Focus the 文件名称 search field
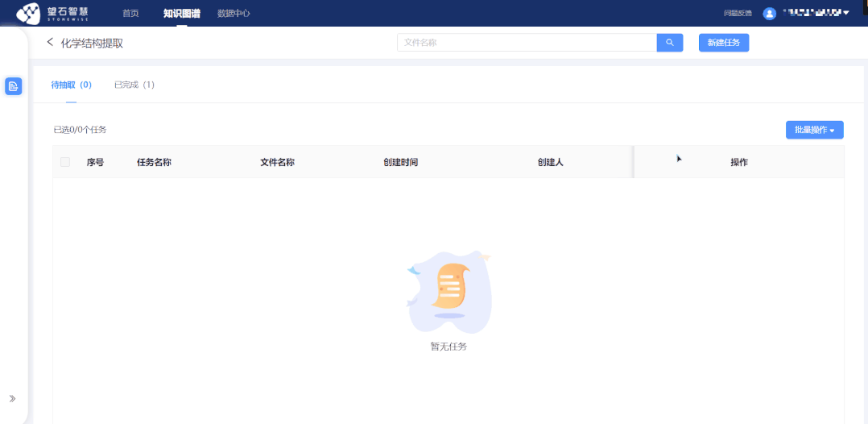Screen dimensions: 868x424 (527, 43)
